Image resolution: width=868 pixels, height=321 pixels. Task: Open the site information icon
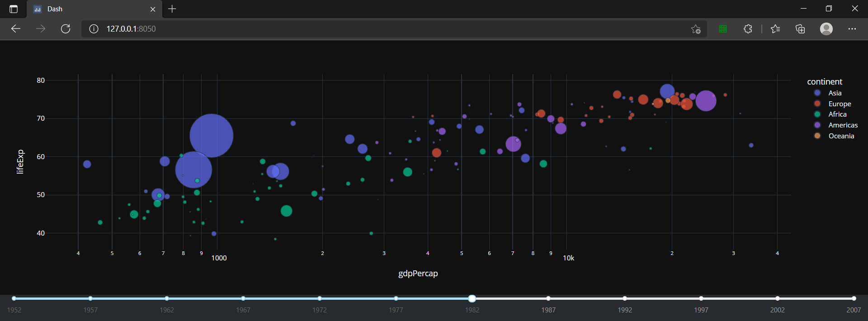click(x=94, y=29)
